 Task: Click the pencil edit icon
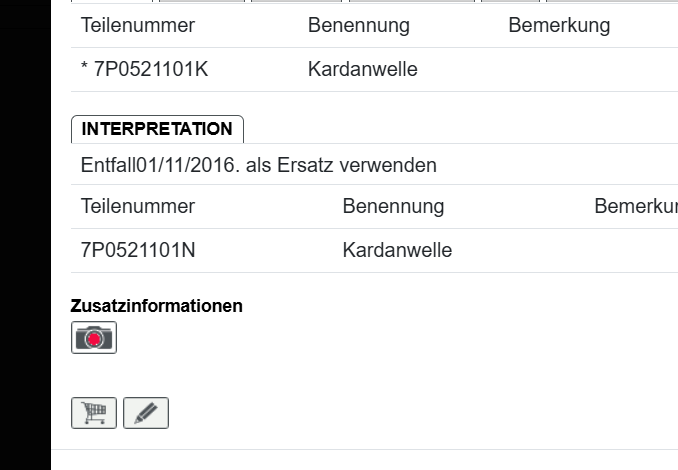pos(146,412)
